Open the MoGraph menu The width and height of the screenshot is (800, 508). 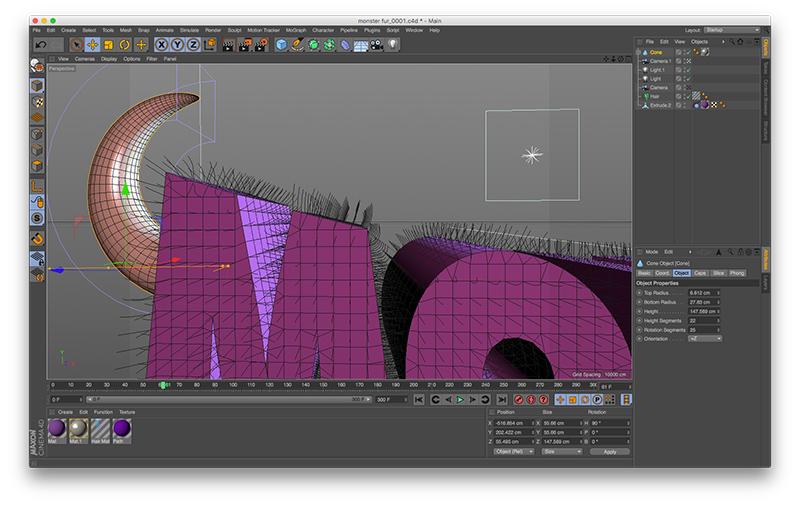point(295,30)
